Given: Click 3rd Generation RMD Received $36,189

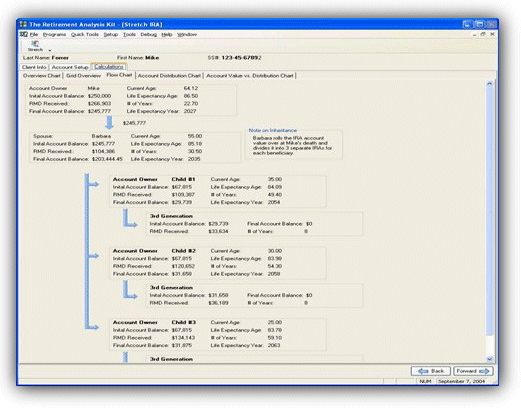Looking at the screenshot, I should pos(218,303).
